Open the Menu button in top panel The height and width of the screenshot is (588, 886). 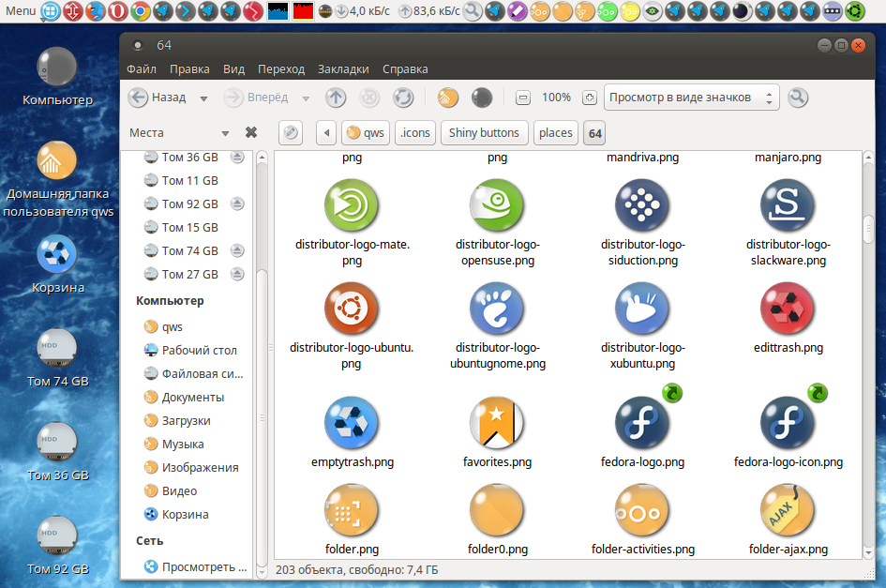[x=20, y=10]
